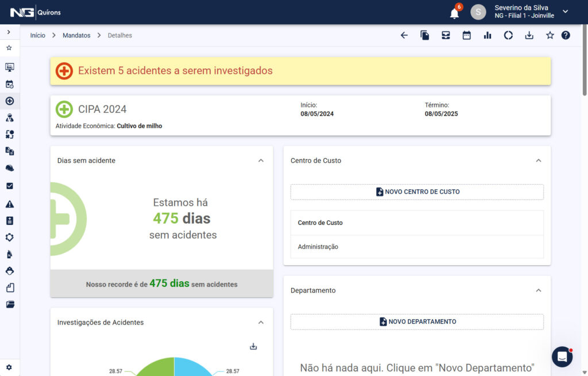Click the Término date 08/05/2025

(441, 114)
